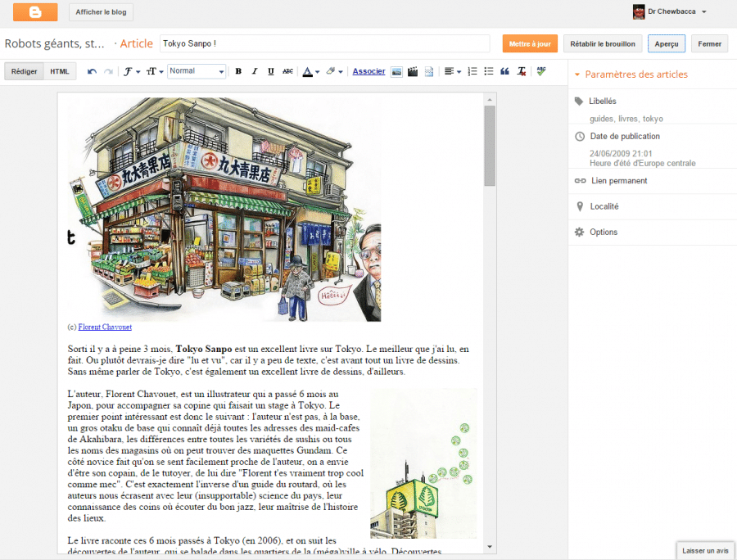Open the Normal paragraph style dropdown
The image size is (737, 560).
click(x=197, y=72)
